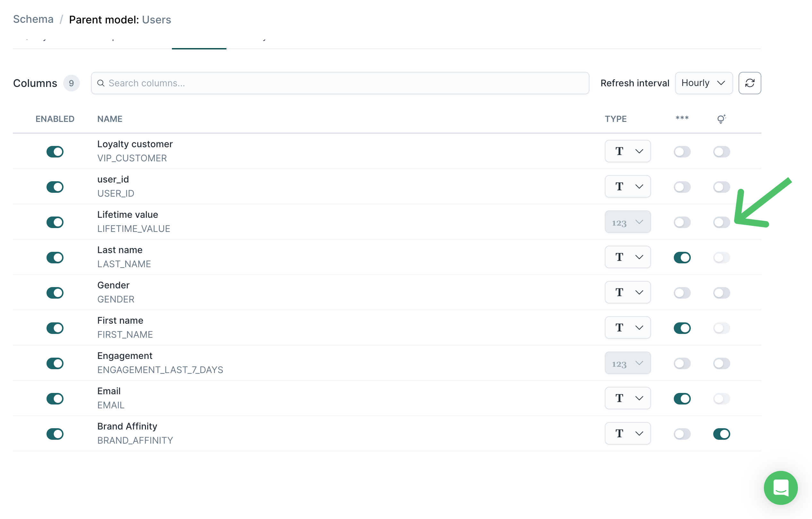This screenshot has width=812, height=519.
Task: Disable Brand Affinity enabled toggle
Action: 55,434
